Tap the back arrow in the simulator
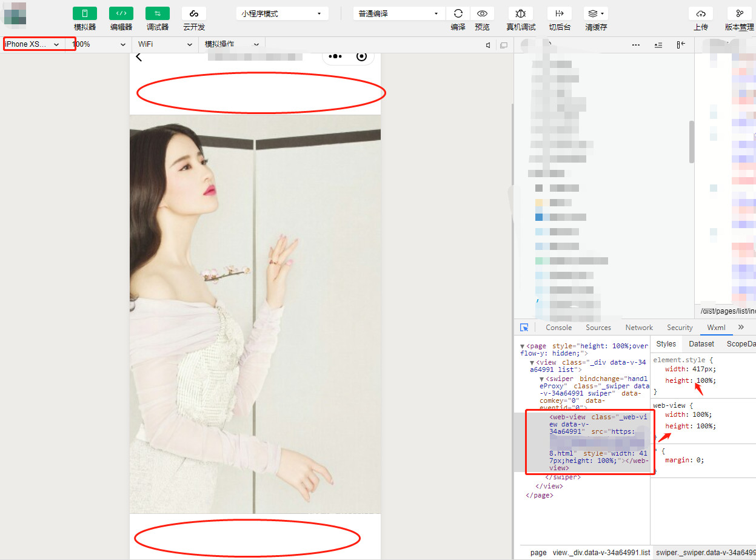The height and width of the screenshot is (560, 756). click(x=139, y=56)
